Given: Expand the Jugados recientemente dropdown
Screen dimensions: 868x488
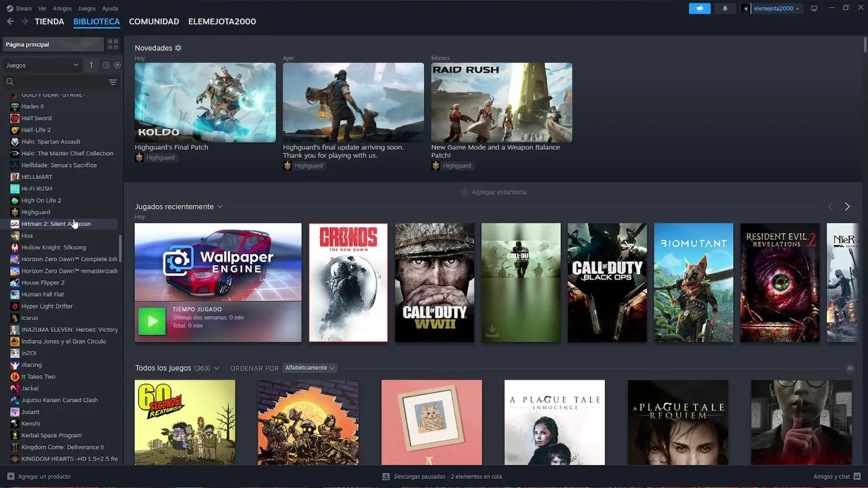Looking at the screenshot, I should [x=220, y=207].
